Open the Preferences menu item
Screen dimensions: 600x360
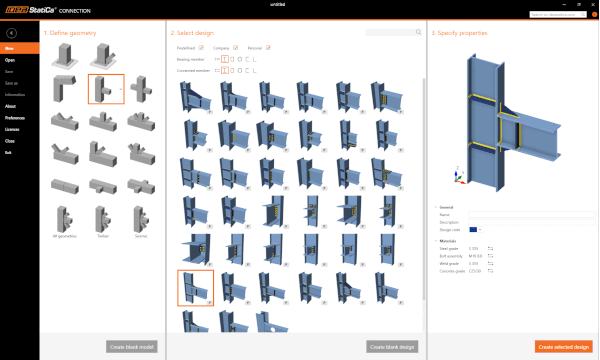tap(15, 118)
